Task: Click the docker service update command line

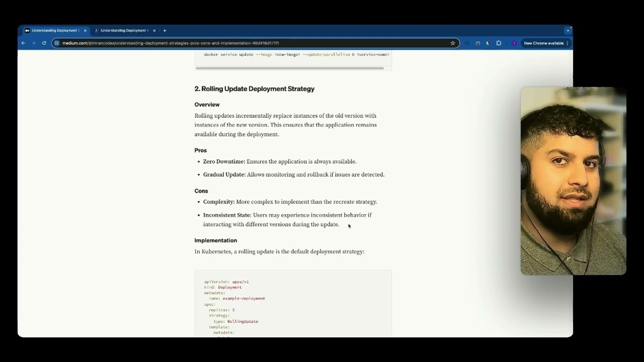Action: coord(296,54)
